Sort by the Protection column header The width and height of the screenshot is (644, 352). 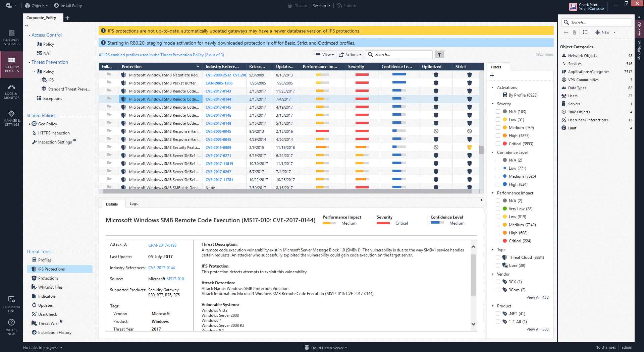pyautogui.click(x=161, y=67)
